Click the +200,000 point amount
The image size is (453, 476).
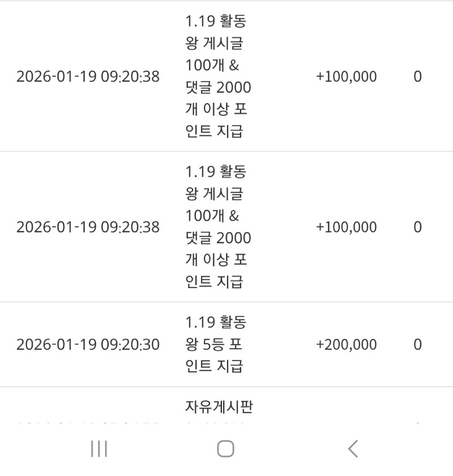click(x=346, y=345)
